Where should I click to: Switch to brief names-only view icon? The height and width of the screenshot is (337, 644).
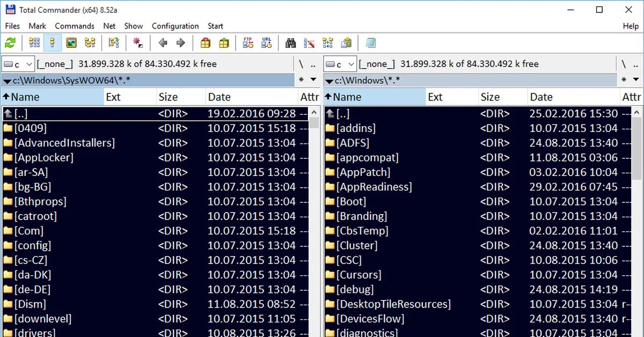[x=34, y=43]
